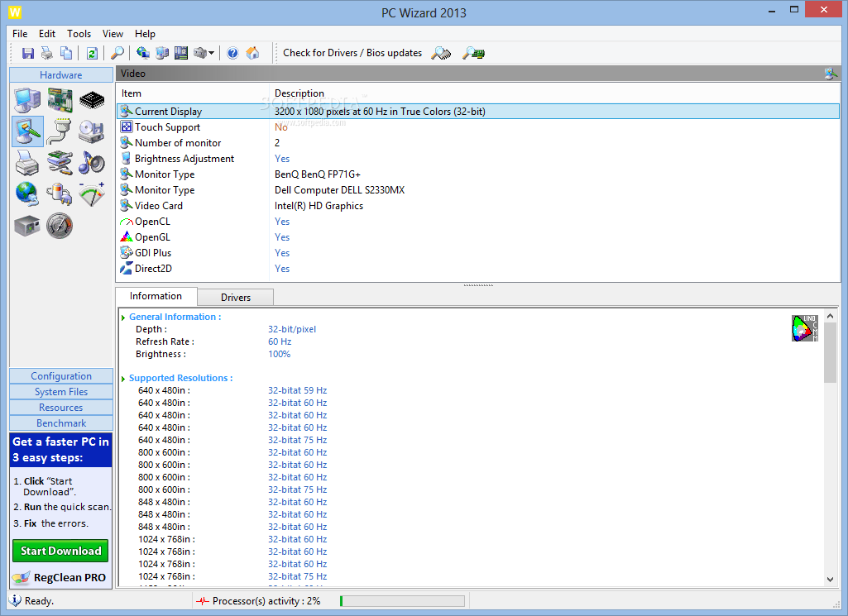This screenshot has height=616, width=848.
Task: Click the scroll up arrow in Information pane
Action: [x=830, y=316]
